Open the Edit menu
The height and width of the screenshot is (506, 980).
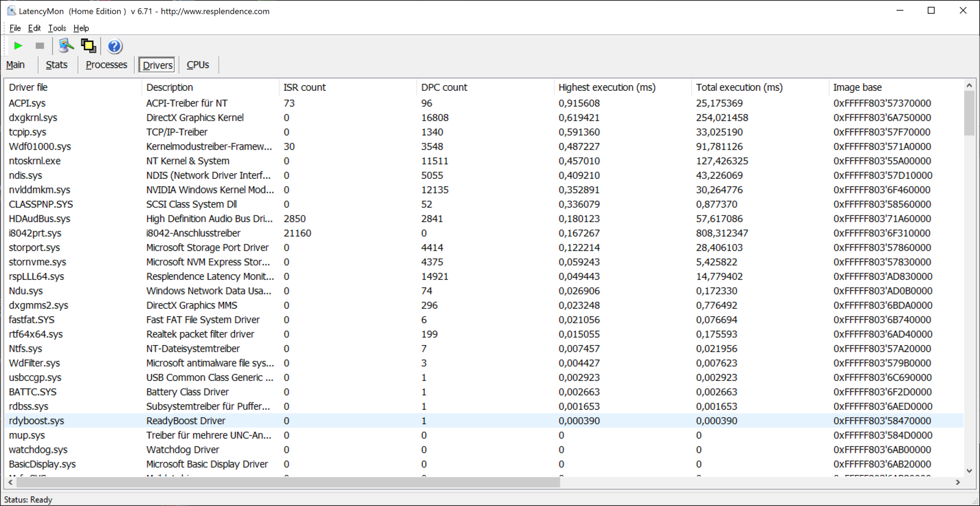pyautogui.click(x=34, y=28)
